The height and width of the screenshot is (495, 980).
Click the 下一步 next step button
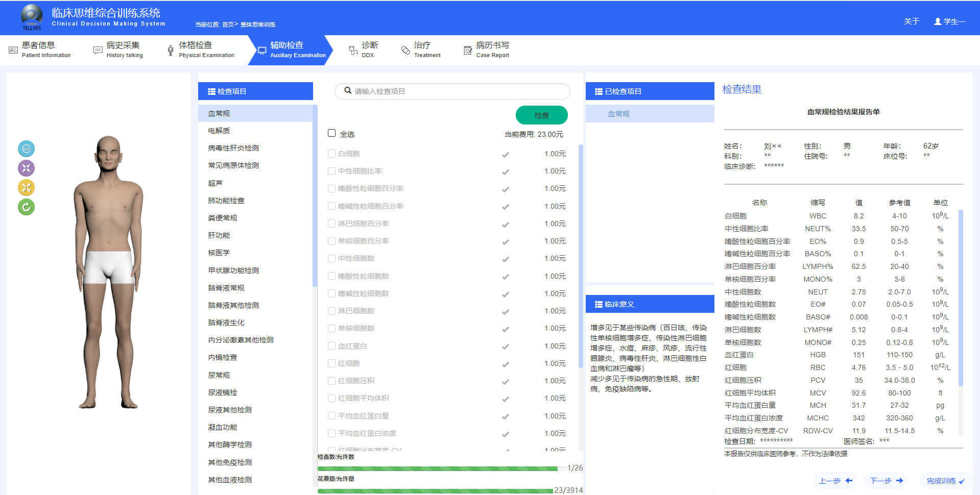(x=886, y=481)
